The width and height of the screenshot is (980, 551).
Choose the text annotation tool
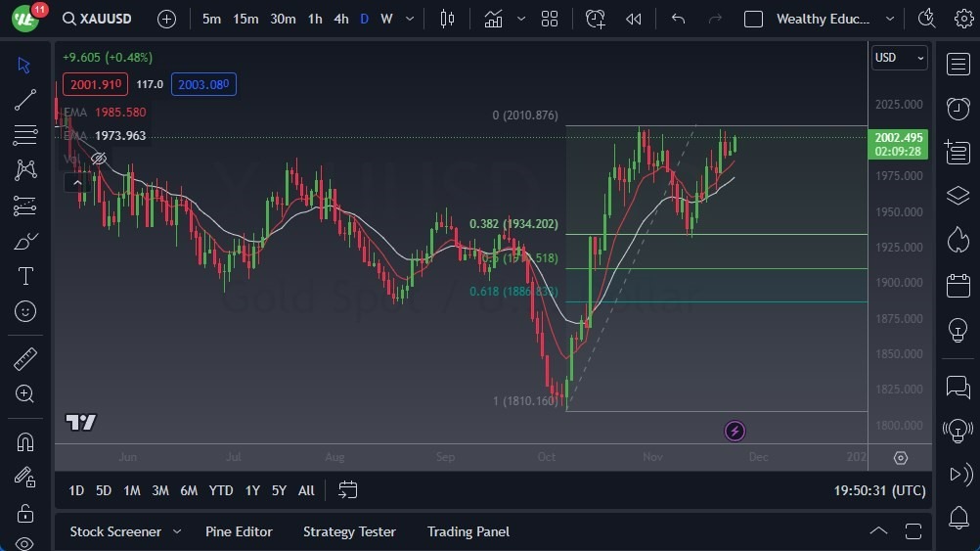[x=25, y=276]
